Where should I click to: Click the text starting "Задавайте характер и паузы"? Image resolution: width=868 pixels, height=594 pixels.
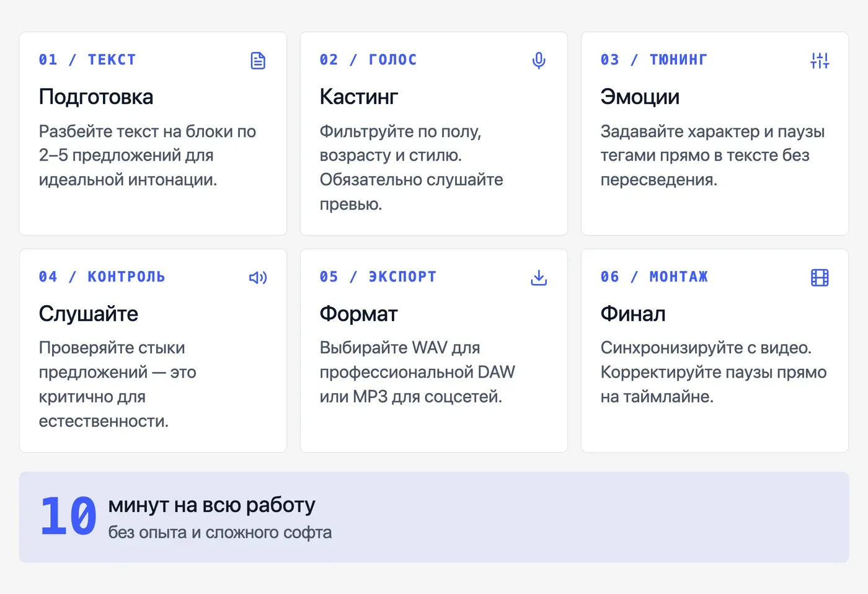coord(712,156)
